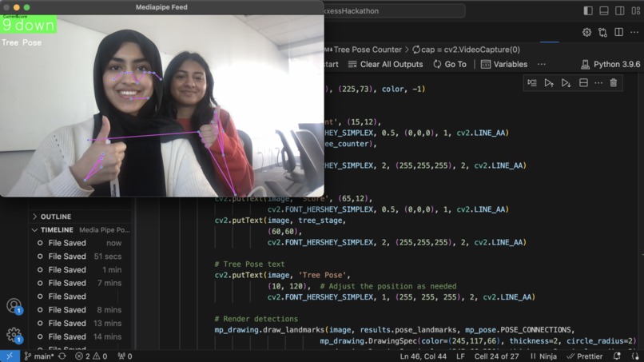The height and width of the screenshot is (362, 644).
Task: Click Go To button in notebook toolbar
Action: point(450,65)
